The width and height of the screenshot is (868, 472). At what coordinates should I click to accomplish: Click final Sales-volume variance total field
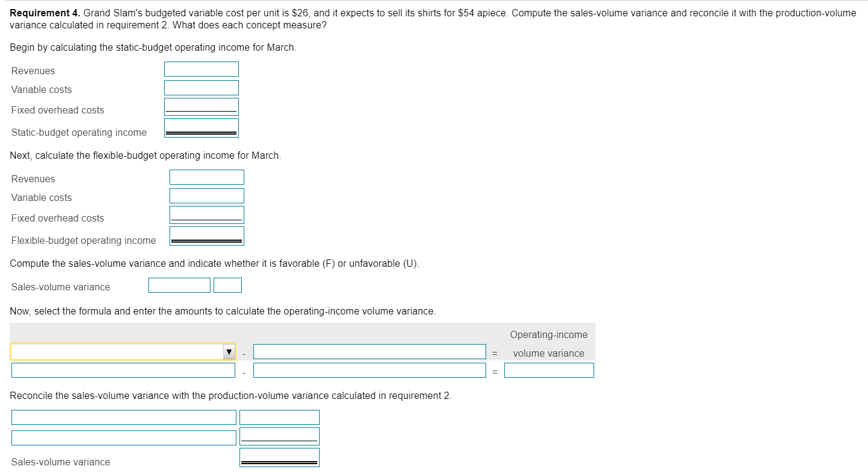click(x=279, y=458)
